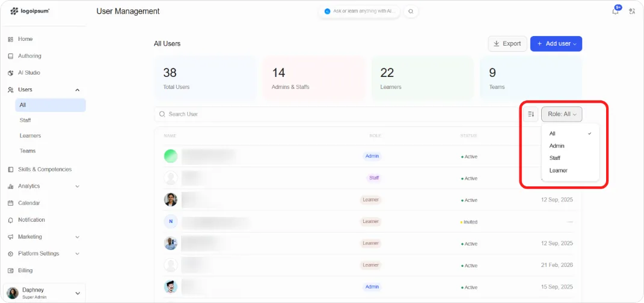Viewport: 644px width, 303px height.
Task: Open the Authoring section
Action: pyautogui.click(x=29, y=56)
